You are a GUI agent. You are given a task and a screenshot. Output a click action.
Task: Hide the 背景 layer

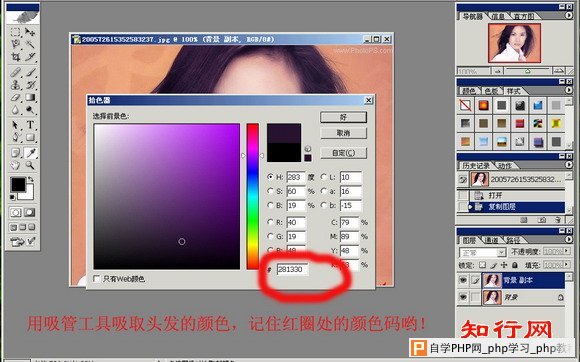[463, 297]
